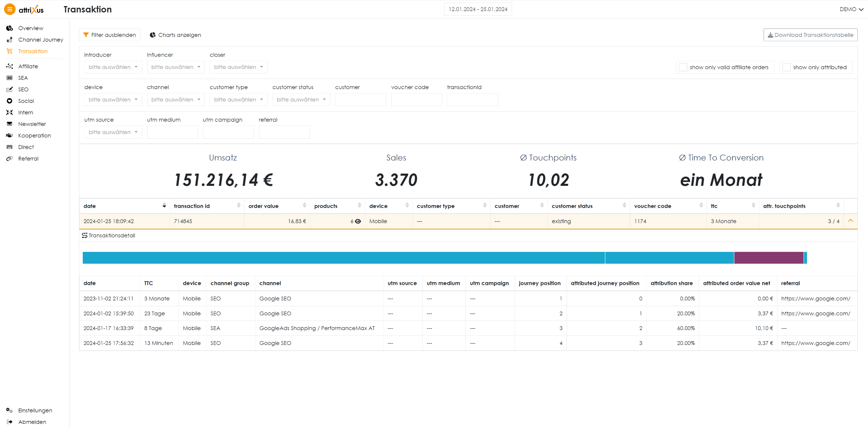View products via the eye icon
868x431 pixels.
358,221
